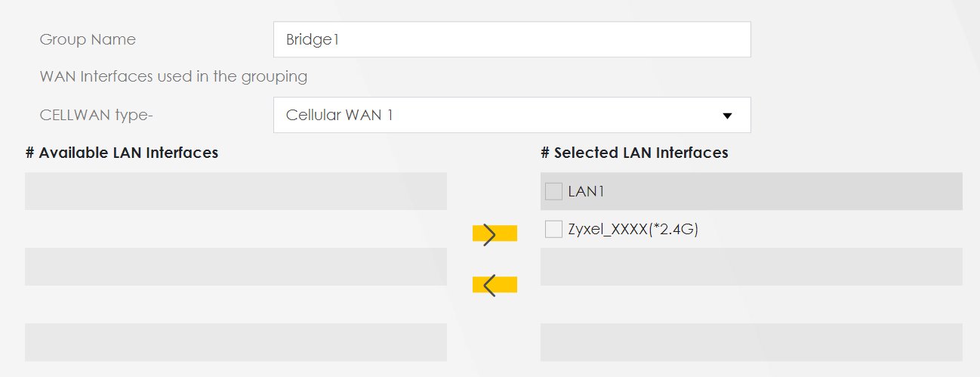The width and height of the screenshot is (980, 377).
Task: Focus the Group Name field containing Bridge1
Action: coord(511,39)
